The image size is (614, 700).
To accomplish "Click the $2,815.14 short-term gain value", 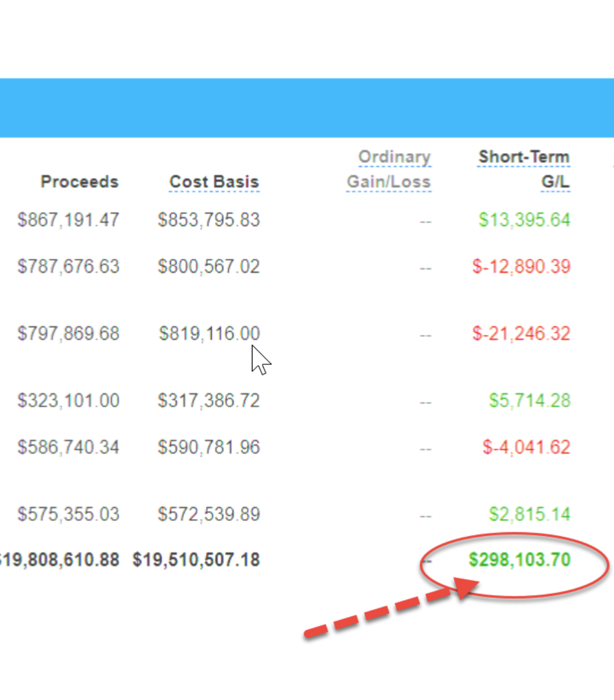I will (529, 514).
